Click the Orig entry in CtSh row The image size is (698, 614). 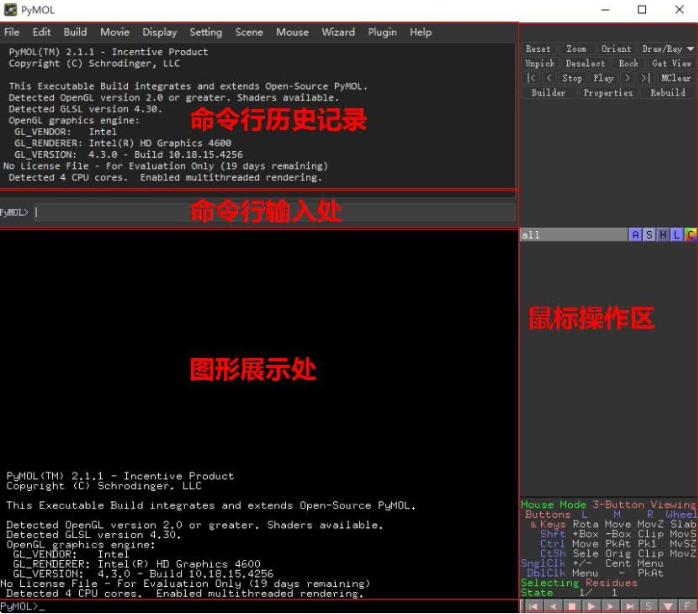[x=618, y=553]
